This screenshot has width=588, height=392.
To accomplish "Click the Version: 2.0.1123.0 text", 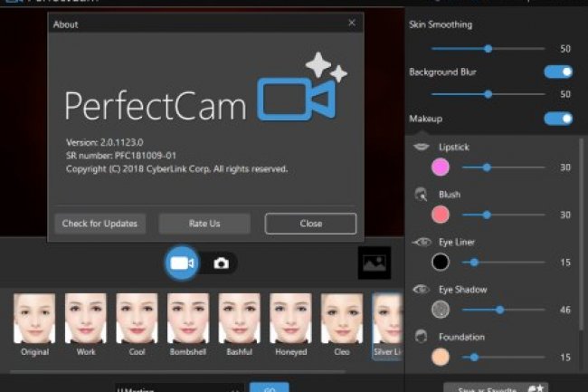I will [x=105, y=142].
